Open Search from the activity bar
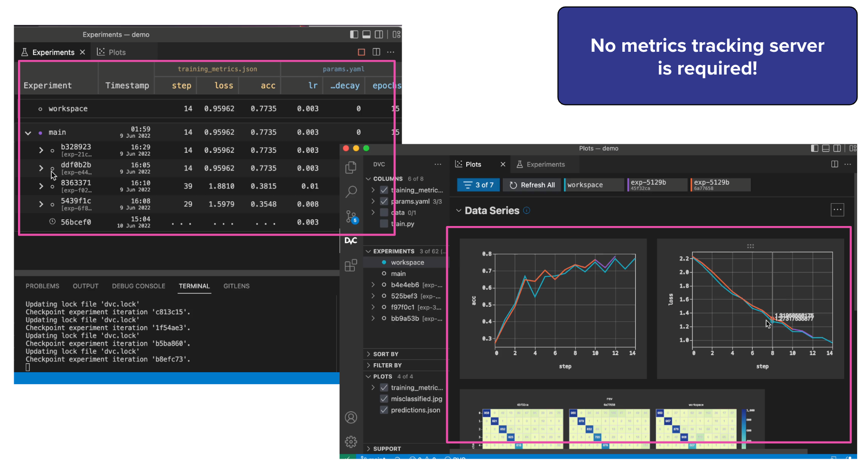 click(351, 192)
